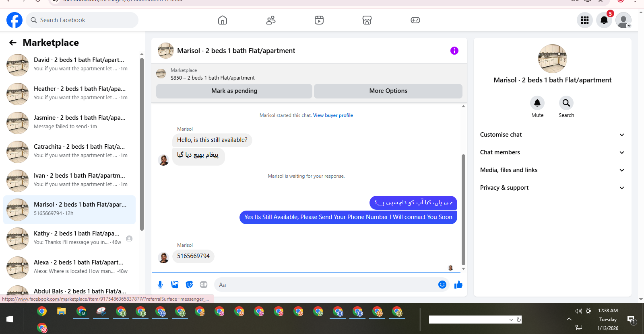Open the Ivan apartment conversation
This screenshot has width=644, height=334.
point(69,180)
